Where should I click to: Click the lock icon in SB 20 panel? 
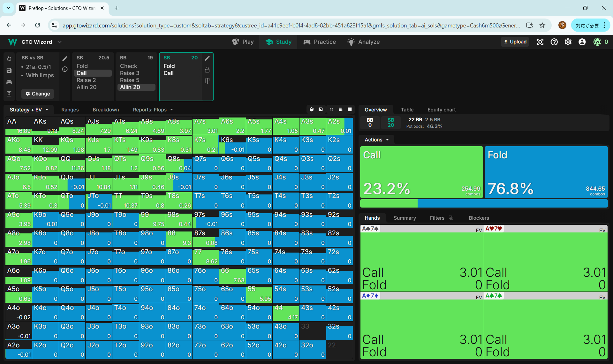pos(207,70)
